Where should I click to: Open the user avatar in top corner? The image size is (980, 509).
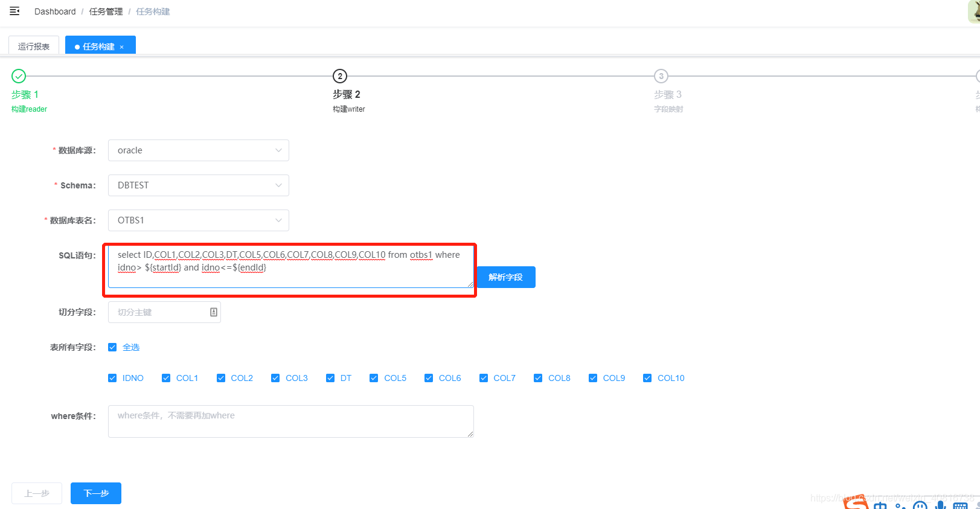pos(974,11)
